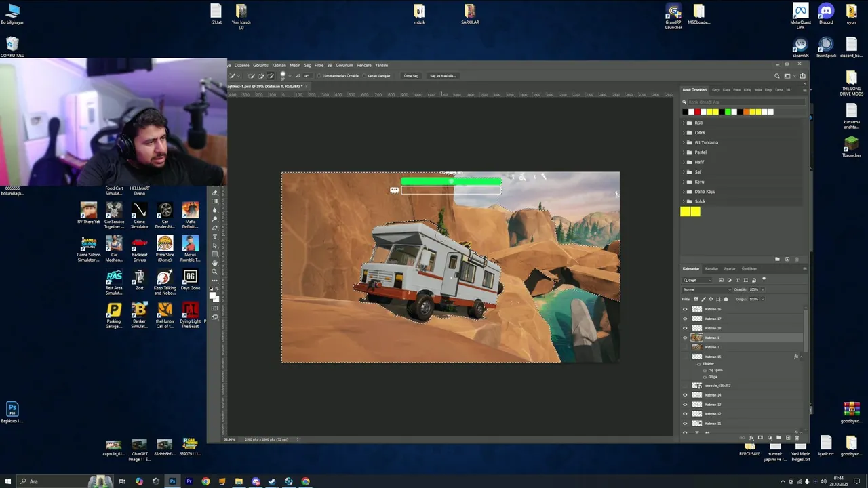Click layer style fx icon at Layers bottom
This screenshot has height=488, width=868.
click(x=751, y=438)
